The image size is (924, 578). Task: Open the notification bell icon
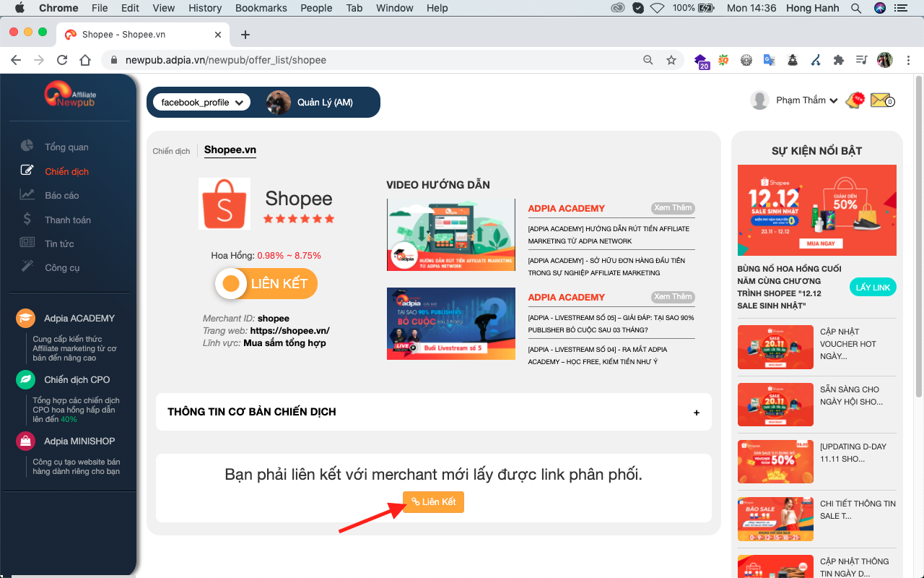tap(855, 100)
